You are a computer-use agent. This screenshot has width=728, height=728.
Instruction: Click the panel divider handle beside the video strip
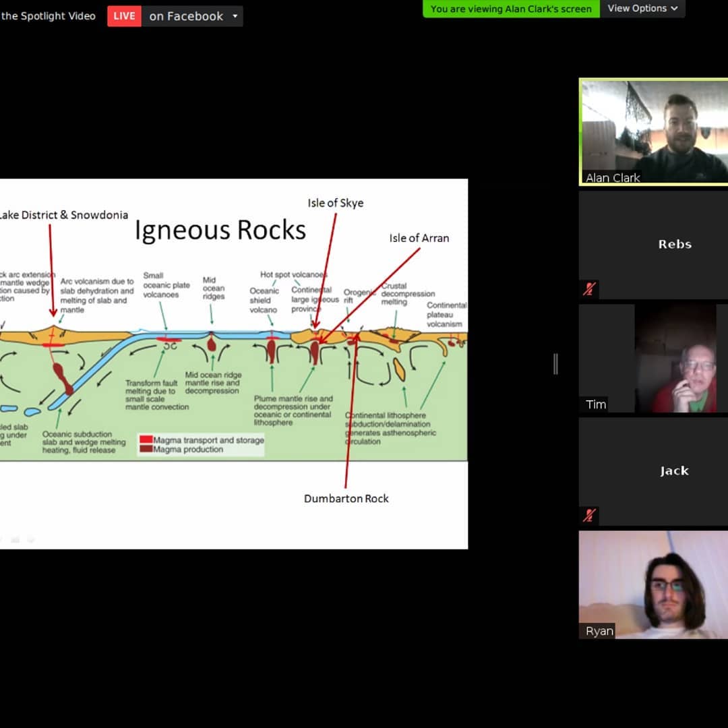[x=555, y=364]
